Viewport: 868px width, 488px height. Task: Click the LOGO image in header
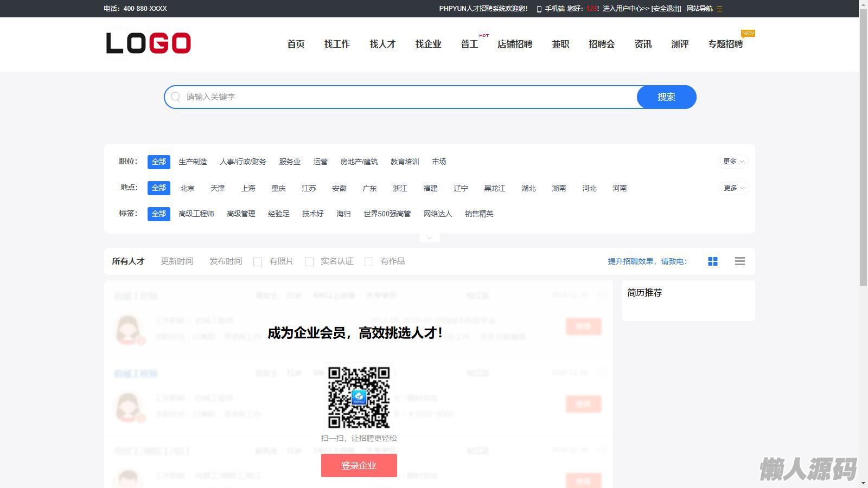click(148, 43)
